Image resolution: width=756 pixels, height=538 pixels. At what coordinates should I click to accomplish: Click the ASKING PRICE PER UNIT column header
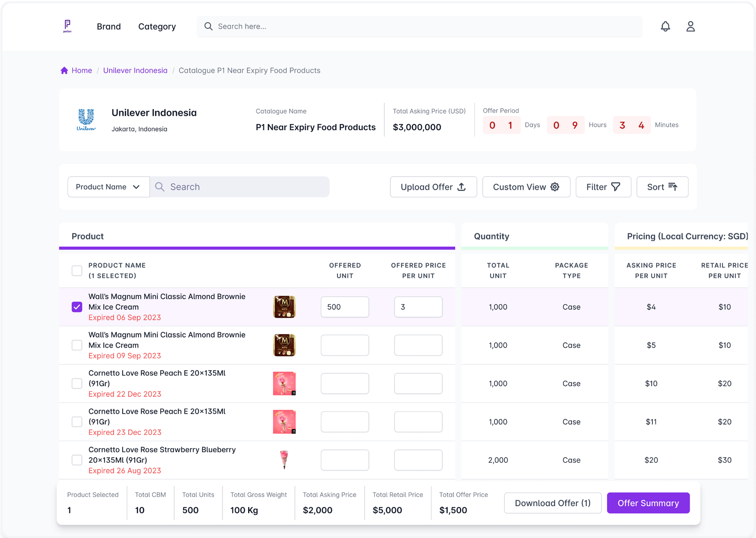[651, 271]
